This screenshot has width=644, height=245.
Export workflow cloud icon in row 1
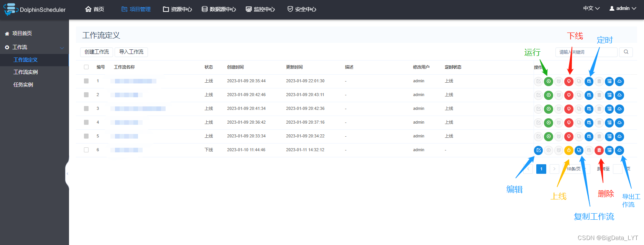tap(619, 81)
